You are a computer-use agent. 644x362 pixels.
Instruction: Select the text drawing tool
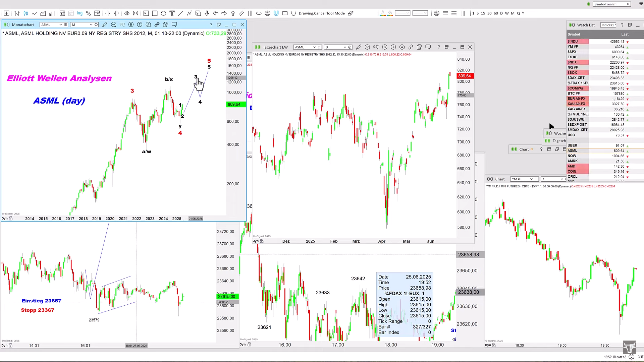[172, 13]
